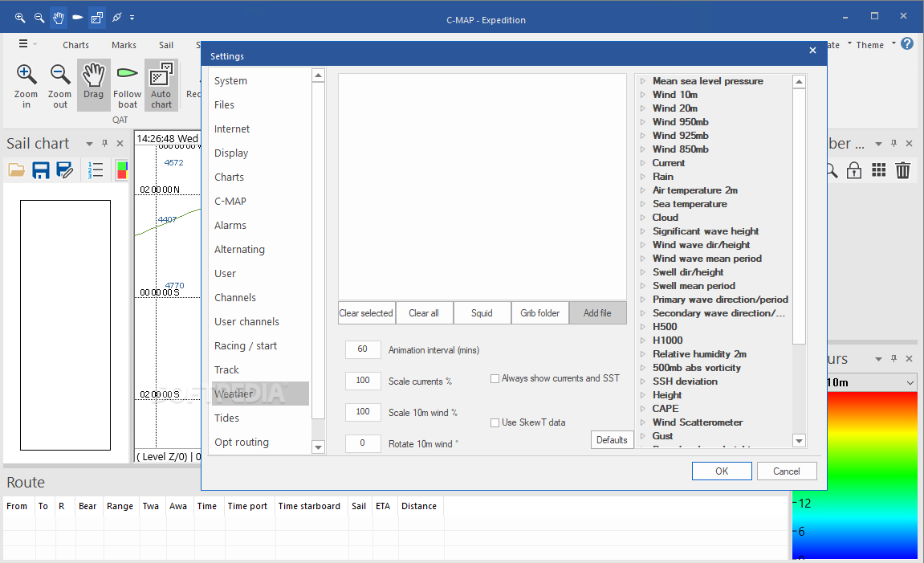
Task: Click the Scale 10m wind % field
Action: click(x=363, y=411)
